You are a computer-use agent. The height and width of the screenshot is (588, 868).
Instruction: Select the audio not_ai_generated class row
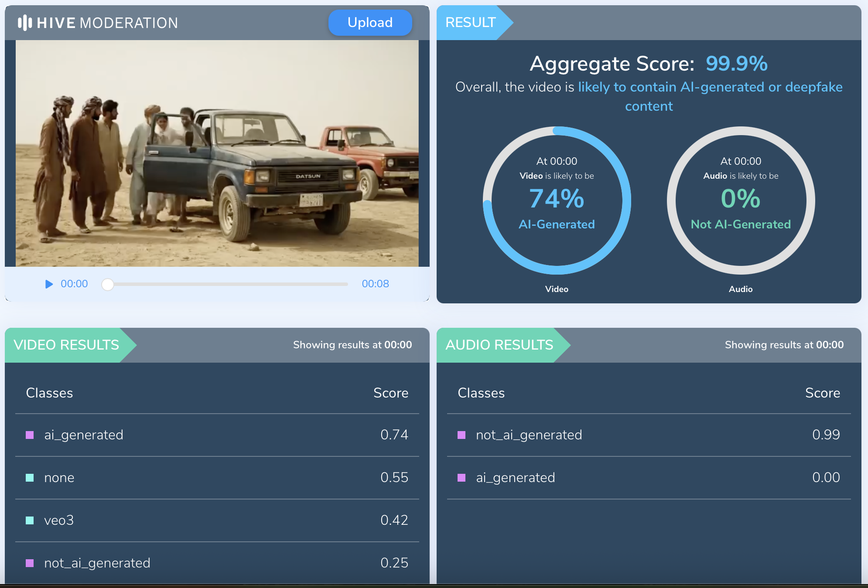[649, 435]
